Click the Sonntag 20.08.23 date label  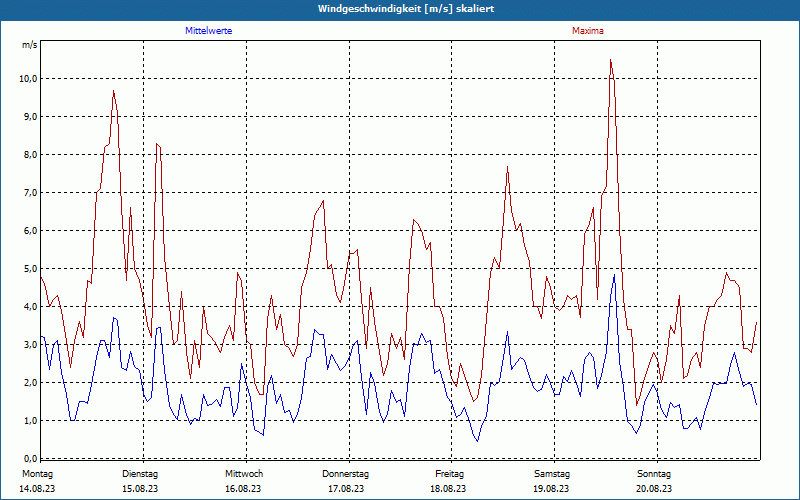[x=654, y=481]
